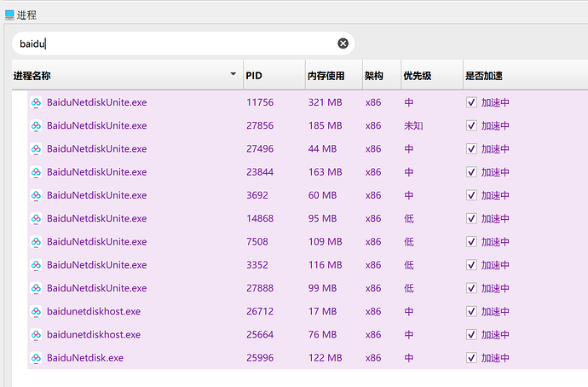This screenshot has width=588, height=387.
Task: Click icon of process PID 3692
Action: [x=36, y=195]
